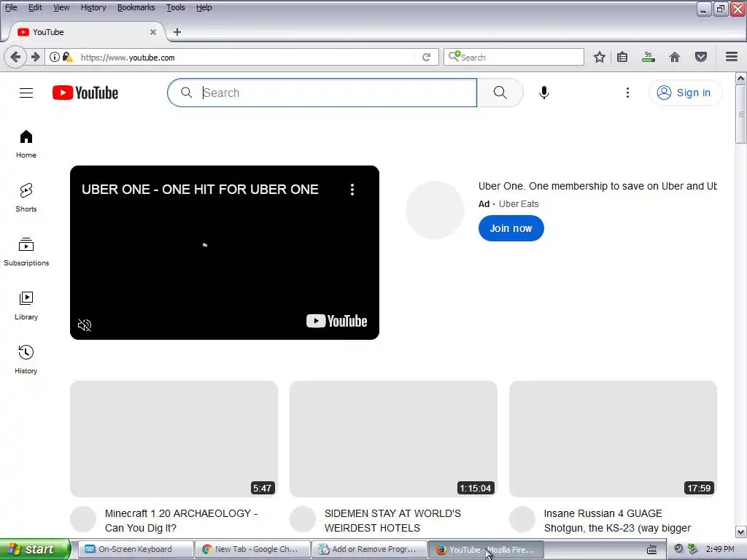
Task: Switch to New Tab - Google Chrome taskbar item
Action: click(252, 549)
